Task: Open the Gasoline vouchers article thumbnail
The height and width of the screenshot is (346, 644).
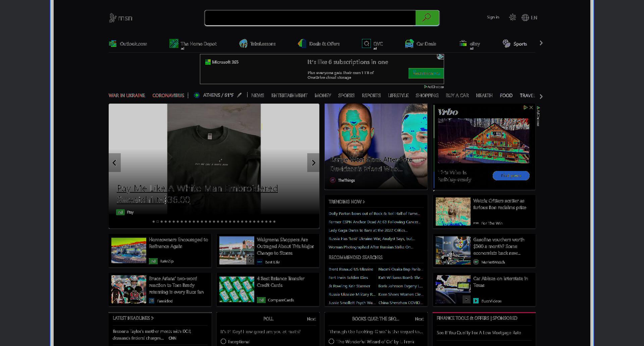Action: tap(453, 250)
